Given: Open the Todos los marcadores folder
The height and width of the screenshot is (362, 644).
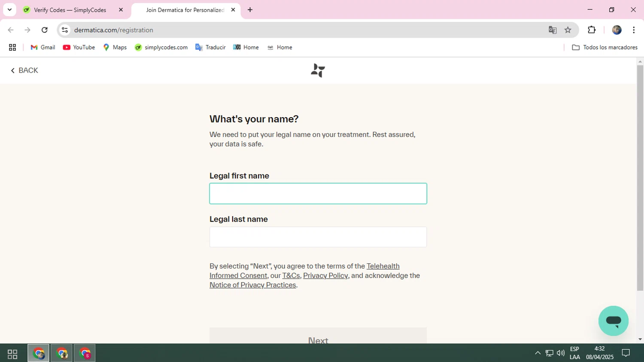Looking at the screenshot, I should (x=605, y=47).
